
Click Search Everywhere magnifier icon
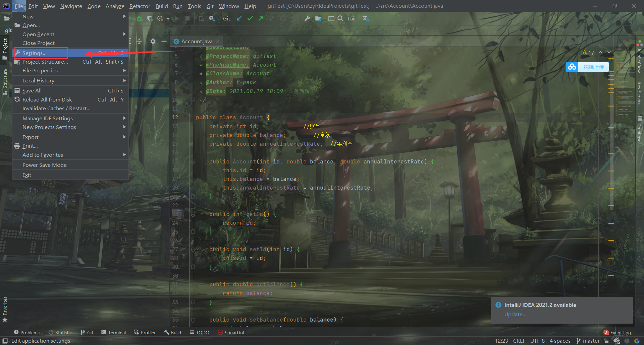tap(340, 19)
